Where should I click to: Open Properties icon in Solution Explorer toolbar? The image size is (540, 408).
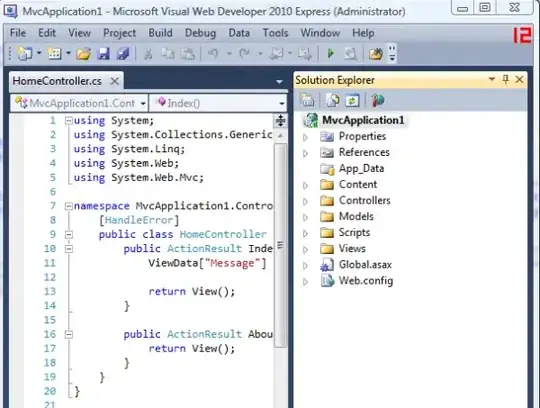tap(307, 100)
